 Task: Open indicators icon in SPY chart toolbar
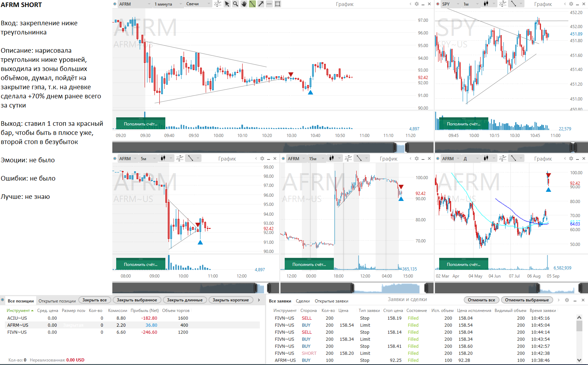pos(503,4)
